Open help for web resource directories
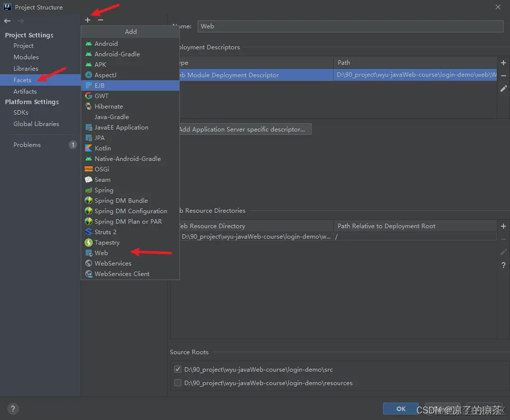Viewport: 510px width, 420px height. 503,265
